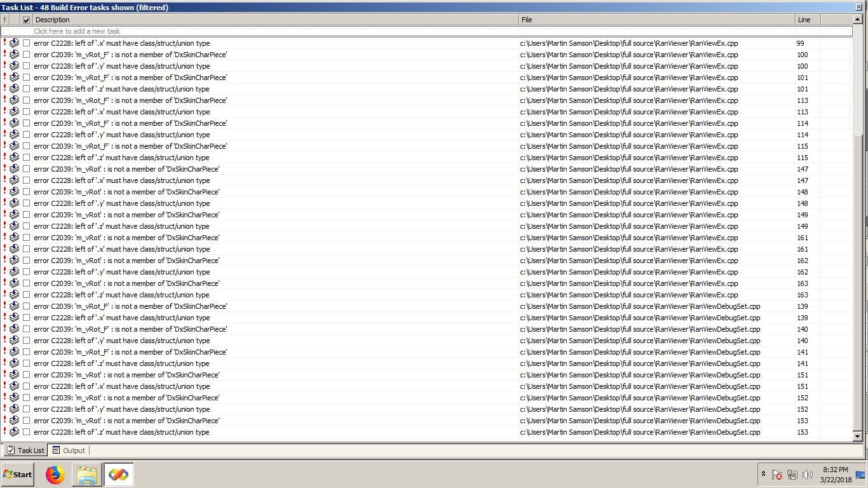Check the box for C2228 '.x' line 99 task
This screenshot has width=868, height=488.
click(26, 43)
